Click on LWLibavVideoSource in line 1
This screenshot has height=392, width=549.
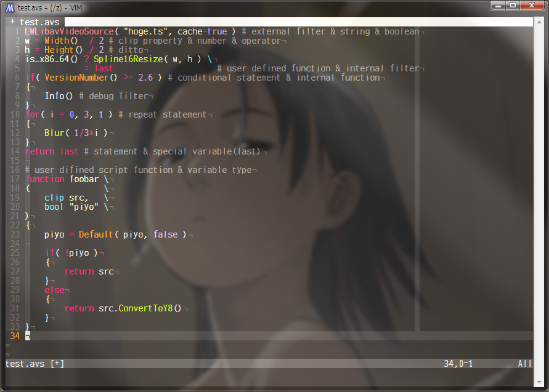click(69, 31)
